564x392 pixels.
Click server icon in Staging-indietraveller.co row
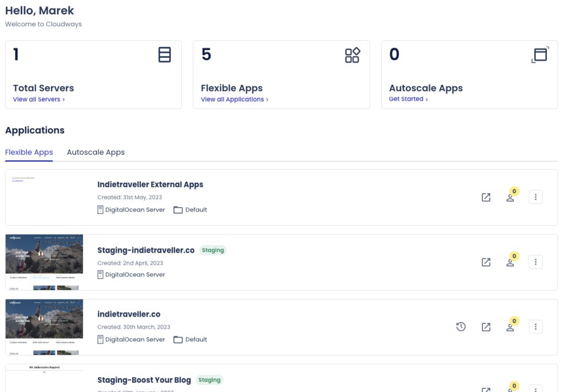(x=100, y=275)
